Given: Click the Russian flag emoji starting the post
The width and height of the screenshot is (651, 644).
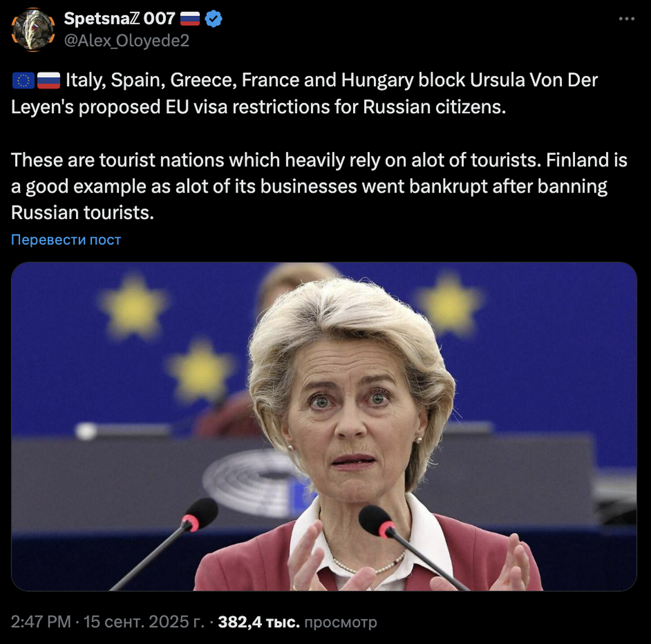Looking at the screenshot, I should [x=49, y=81].
